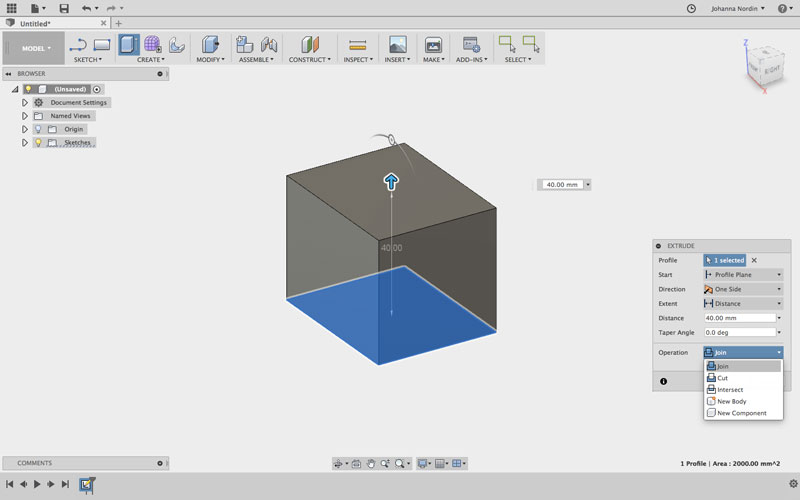Clear the Profile selection X button
The height and width of the screenshot is (500, 800).
754,260
